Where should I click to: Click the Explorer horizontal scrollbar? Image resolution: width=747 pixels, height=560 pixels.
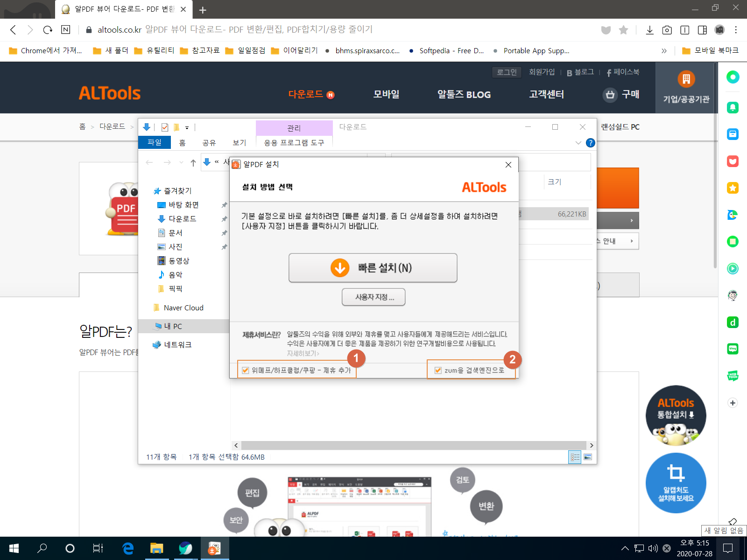tap(414, 445)
